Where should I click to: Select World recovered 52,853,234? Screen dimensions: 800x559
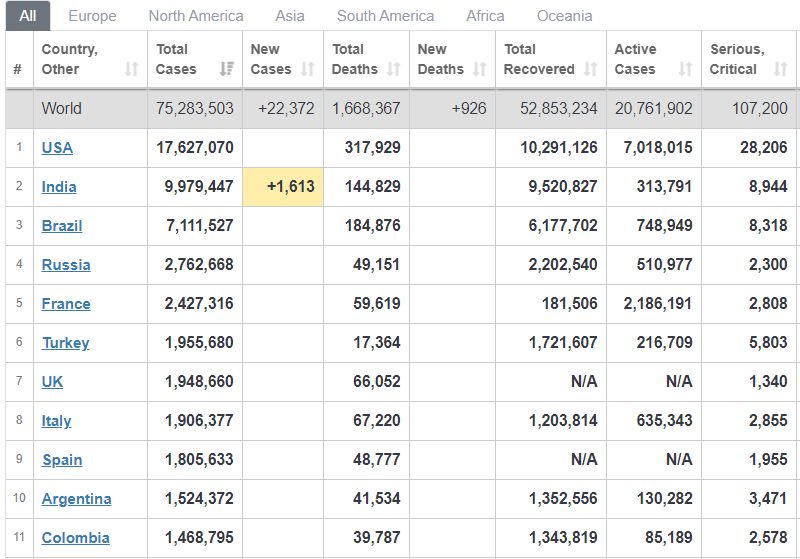pos(558,108)
